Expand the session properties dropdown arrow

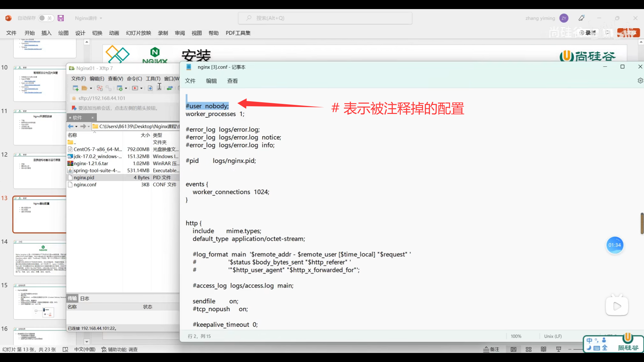(x=126, y=88)
